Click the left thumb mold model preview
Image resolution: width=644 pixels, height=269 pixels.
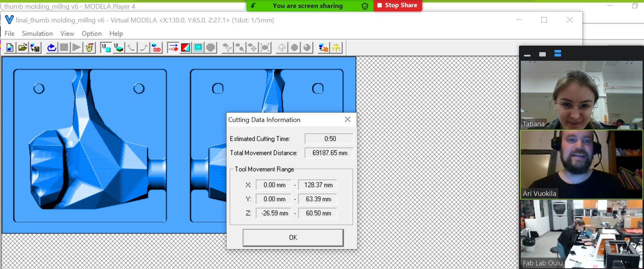90,146
